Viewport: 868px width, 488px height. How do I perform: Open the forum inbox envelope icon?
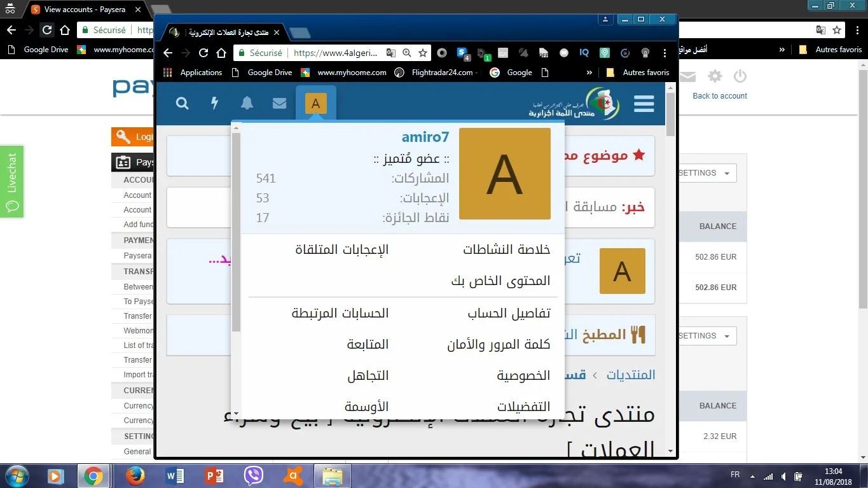tap(279, 103)
